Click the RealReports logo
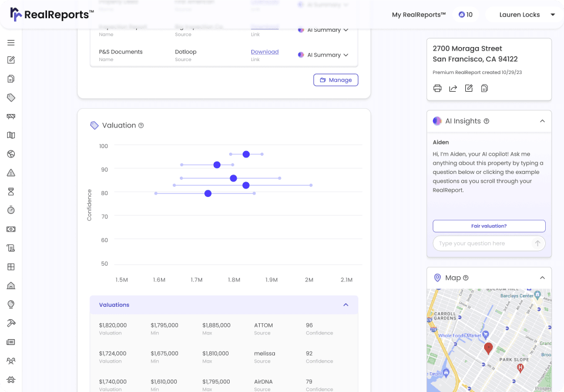Viewport: 564px width, 392px height. [50, 14]
